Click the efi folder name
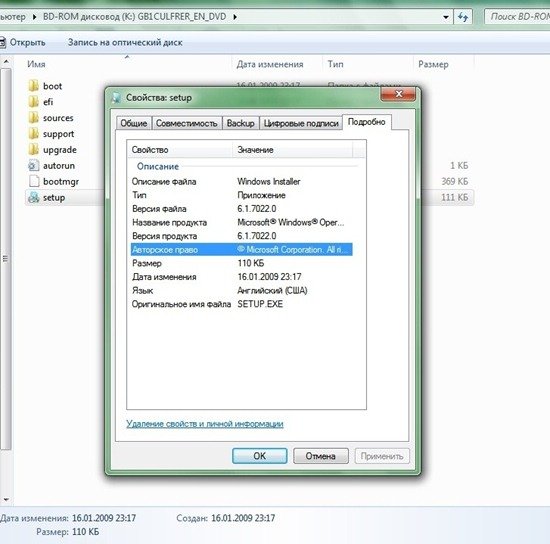Viewport: 550px width, 544px height. pos(48,102)
